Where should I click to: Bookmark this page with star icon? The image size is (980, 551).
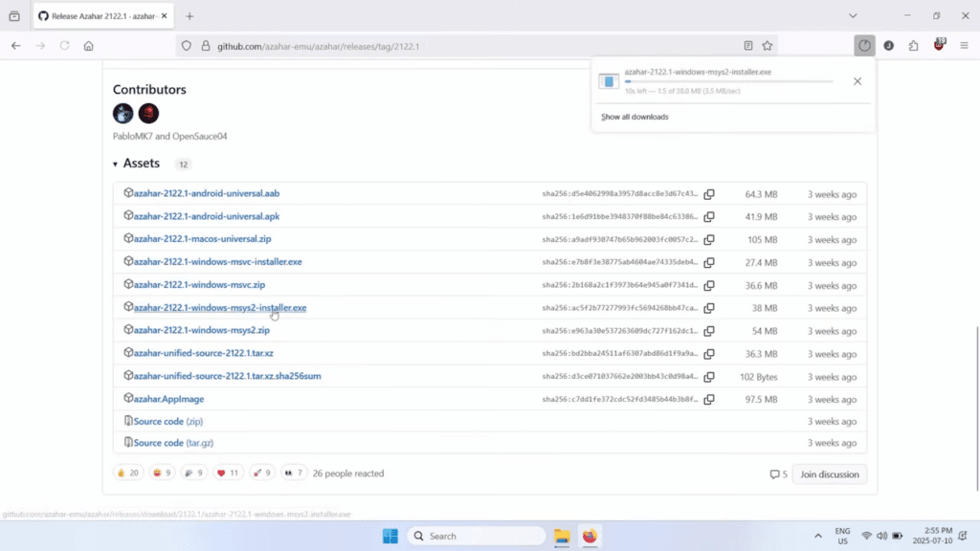[x=768, y=46]
